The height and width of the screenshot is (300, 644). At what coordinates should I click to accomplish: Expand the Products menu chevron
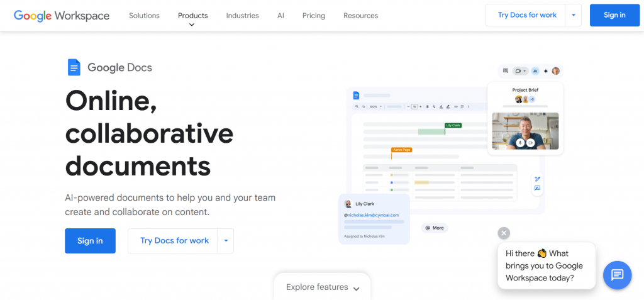click(x=192, y=25)
